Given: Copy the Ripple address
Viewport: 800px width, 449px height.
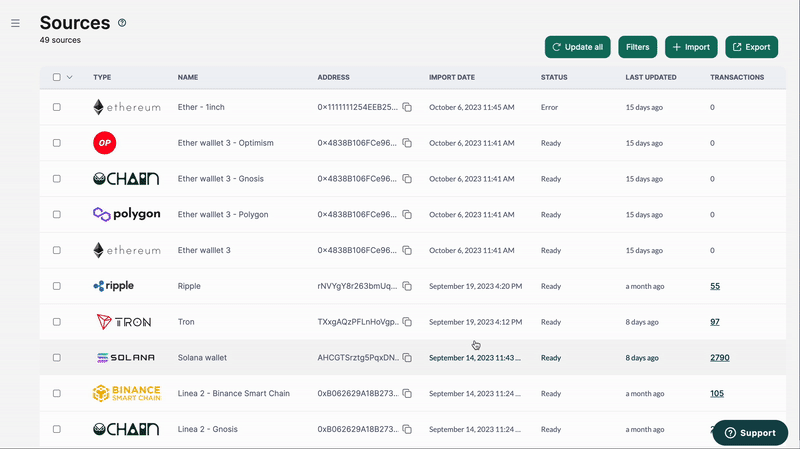Looking at the screenshot, I should 407,286.
